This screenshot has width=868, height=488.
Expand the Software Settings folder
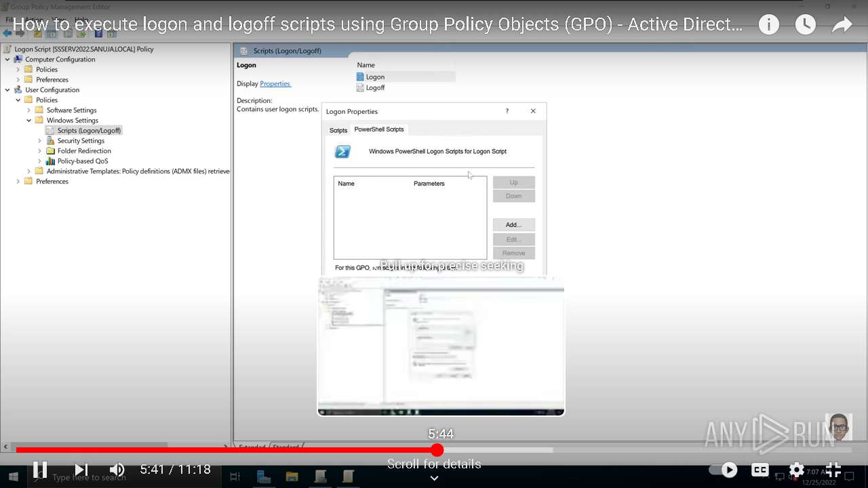29,110
